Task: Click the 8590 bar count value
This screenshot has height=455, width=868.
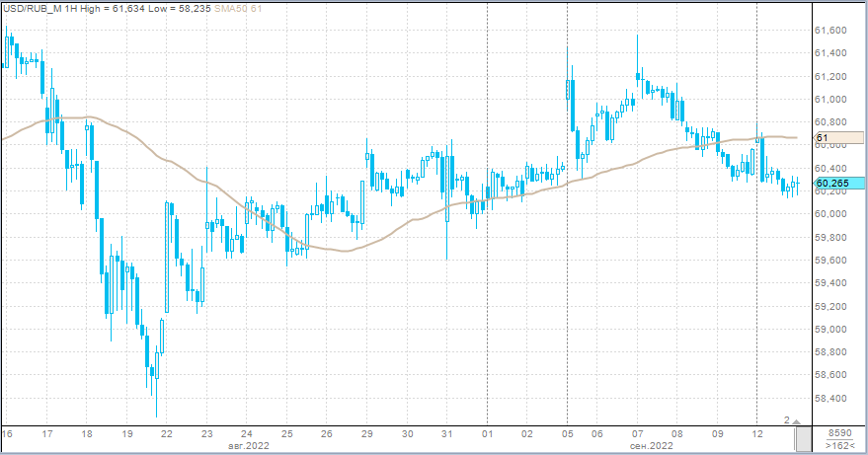Action: [x=839, y=433]
